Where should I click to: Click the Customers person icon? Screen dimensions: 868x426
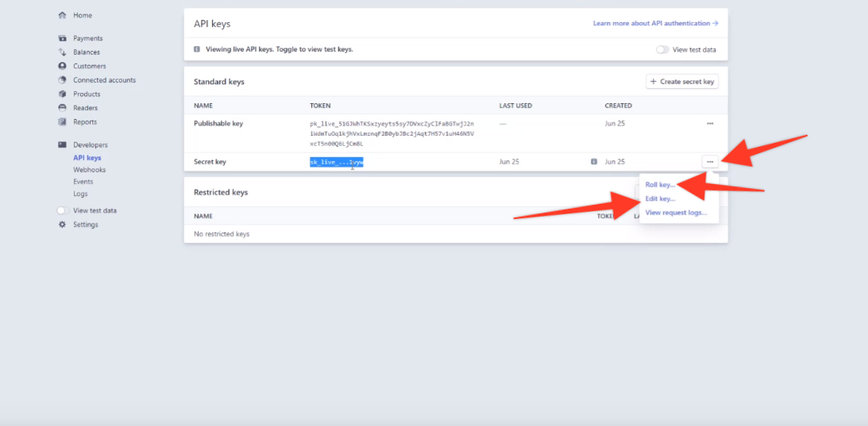(63, 66)
